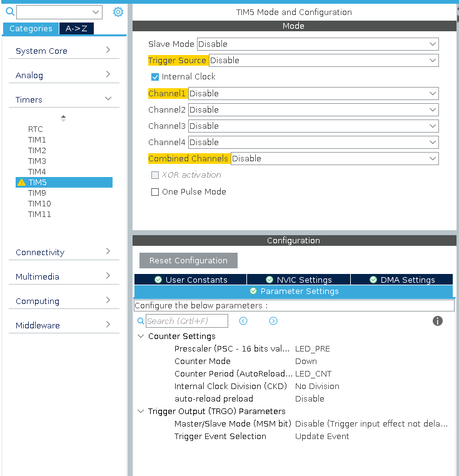Go to next search result arrow
The width and height of the screenshot is (459, 476).
(x=273, y=321)
